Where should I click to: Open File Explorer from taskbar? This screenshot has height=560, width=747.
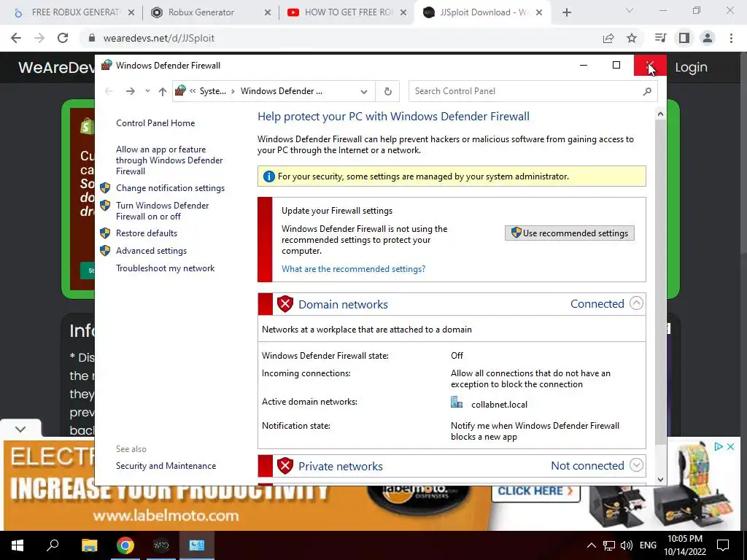click(x=89, y=545)
